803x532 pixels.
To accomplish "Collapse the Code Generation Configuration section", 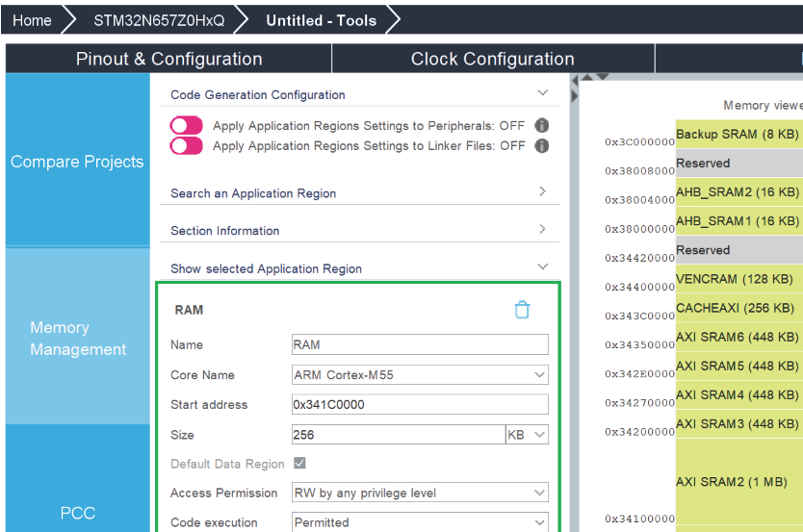I will coord(542,93).
